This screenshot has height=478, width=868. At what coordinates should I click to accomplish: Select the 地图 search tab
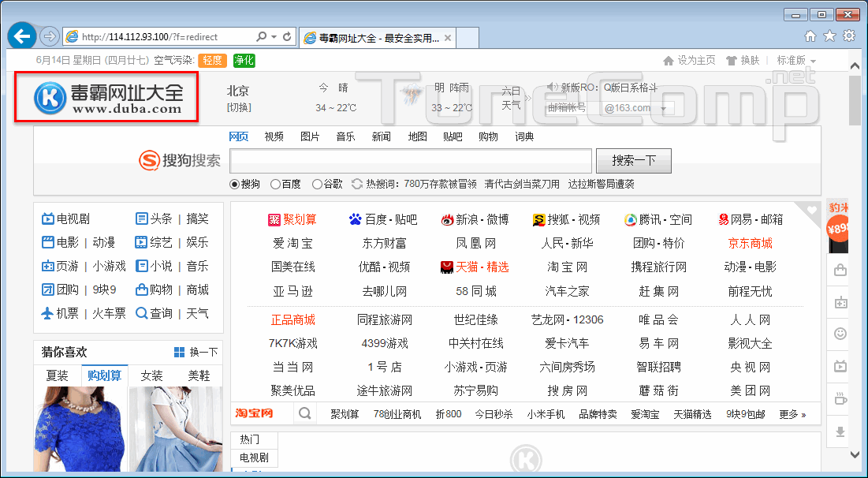[x=417, y=136]
